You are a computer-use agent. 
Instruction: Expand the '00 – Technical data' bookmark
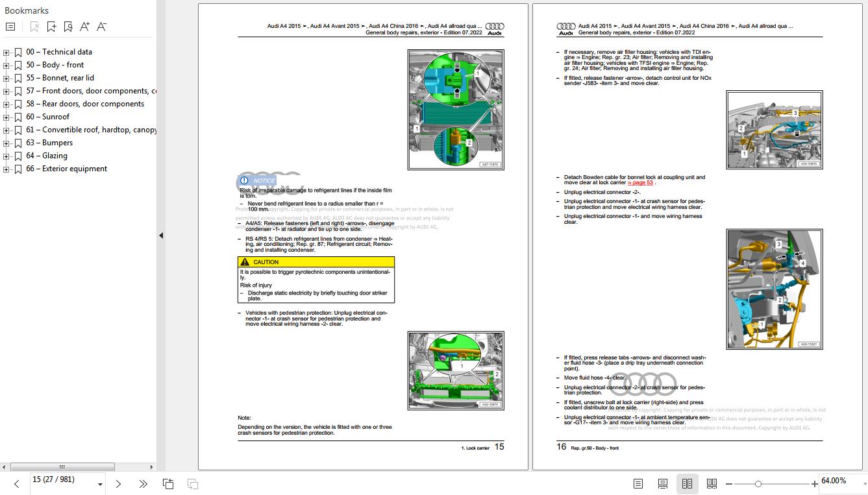point(6,53)
